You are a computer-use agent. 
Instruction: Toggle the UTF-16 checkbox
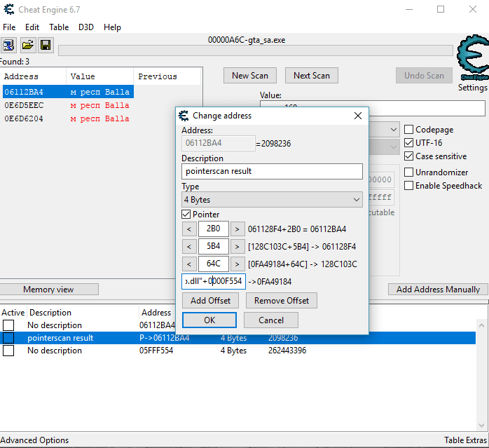(409, 143)
